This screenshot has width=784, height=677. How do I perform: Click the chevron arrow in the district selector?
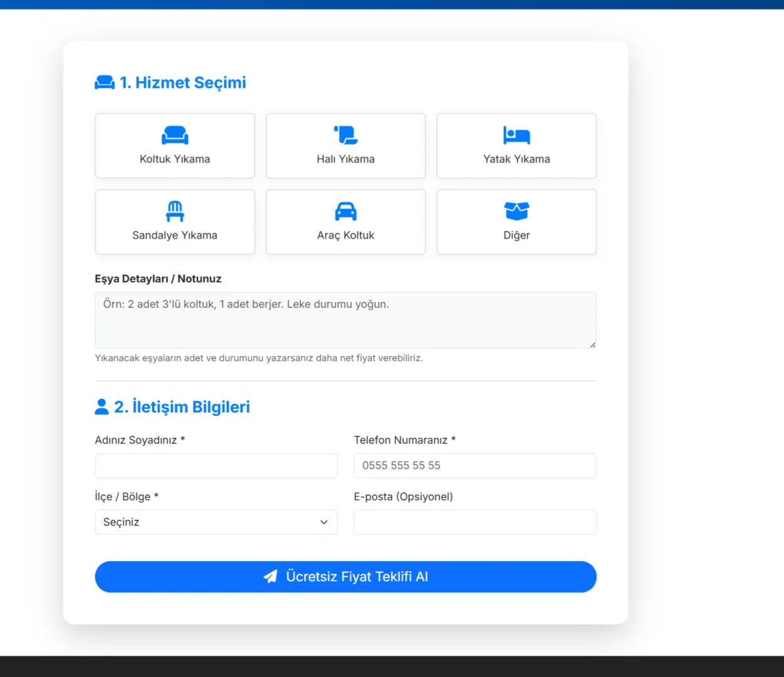324,522
